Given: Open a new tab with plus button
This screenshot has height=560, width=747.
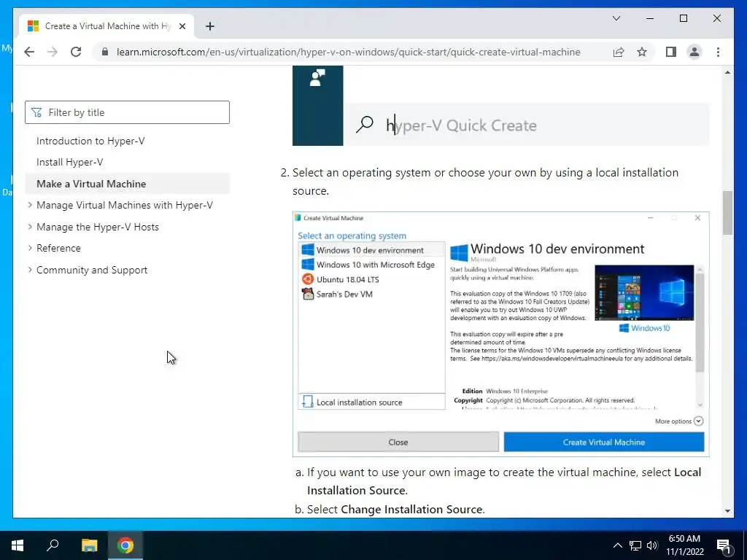Looking at the screenshot, I should [x=210, y=26].
